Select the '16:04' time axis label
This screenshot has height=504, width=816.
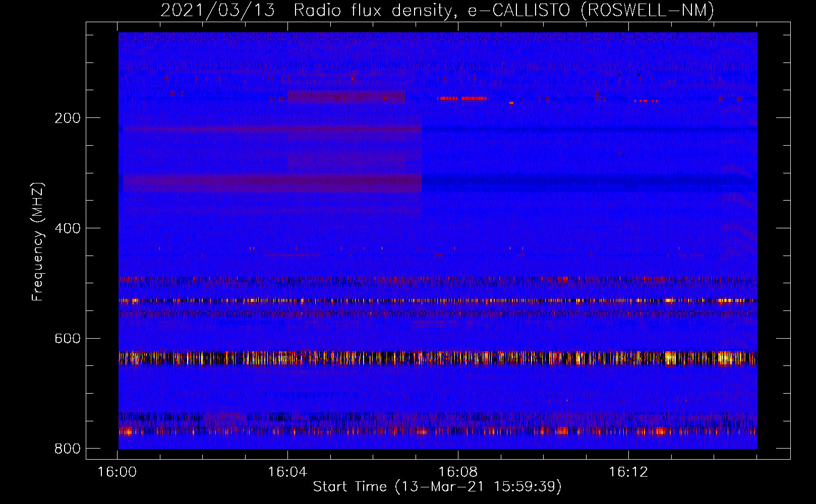click(287, 472)
